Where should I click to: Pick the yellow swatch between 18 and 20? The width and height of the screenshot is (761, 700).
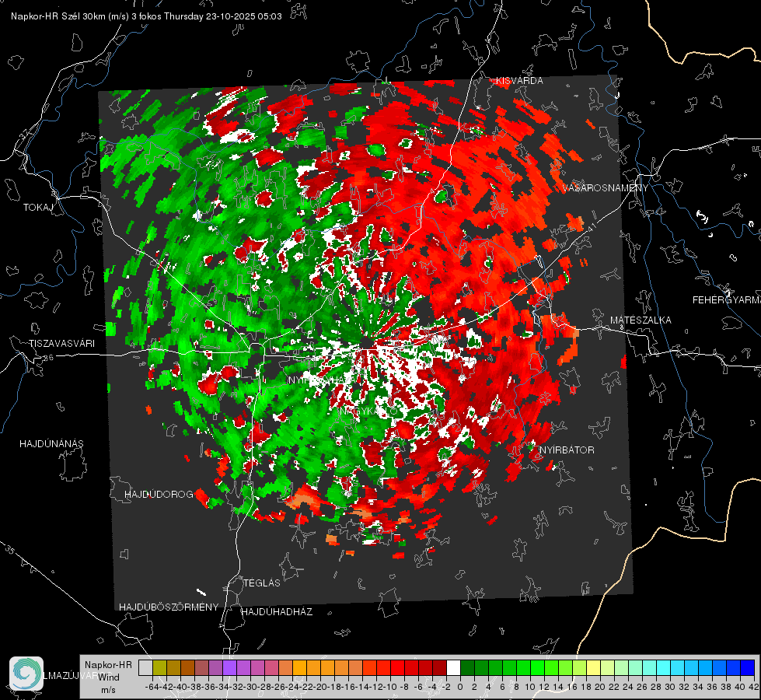click(594, 667)
